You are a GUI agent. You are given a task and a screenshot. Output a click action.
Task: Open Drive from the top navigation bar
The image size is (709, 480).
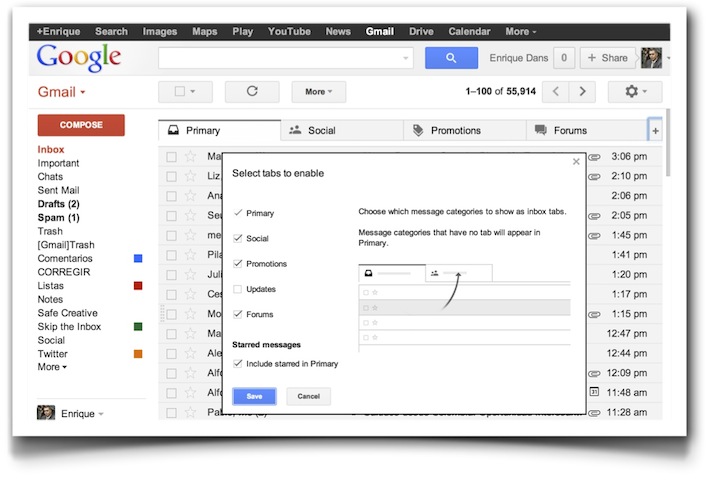point(421,31)
